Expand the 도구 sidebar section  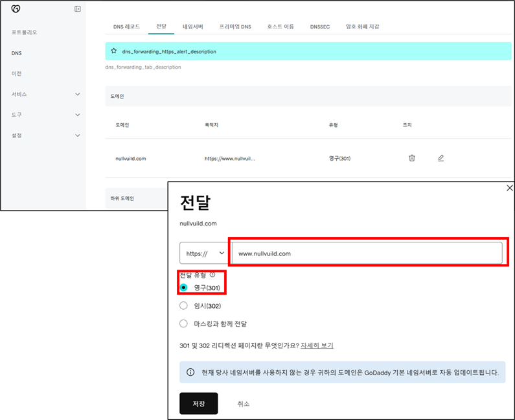[x=45, y=115]
